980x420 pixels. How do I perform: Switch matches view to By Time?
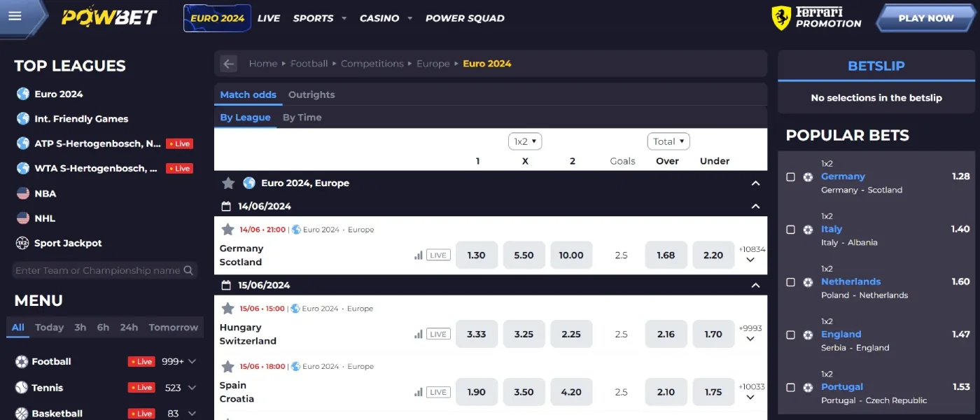[302, 117]
